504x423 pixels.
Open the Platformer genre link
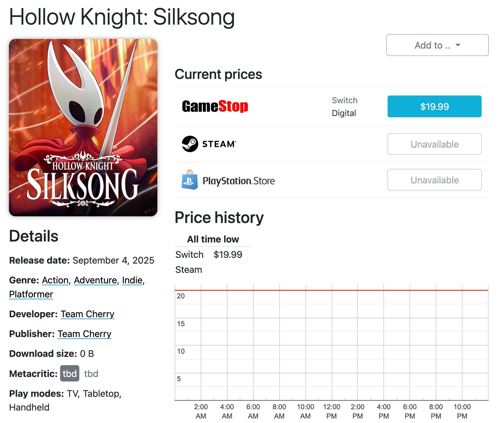click(x=31, y=294)
